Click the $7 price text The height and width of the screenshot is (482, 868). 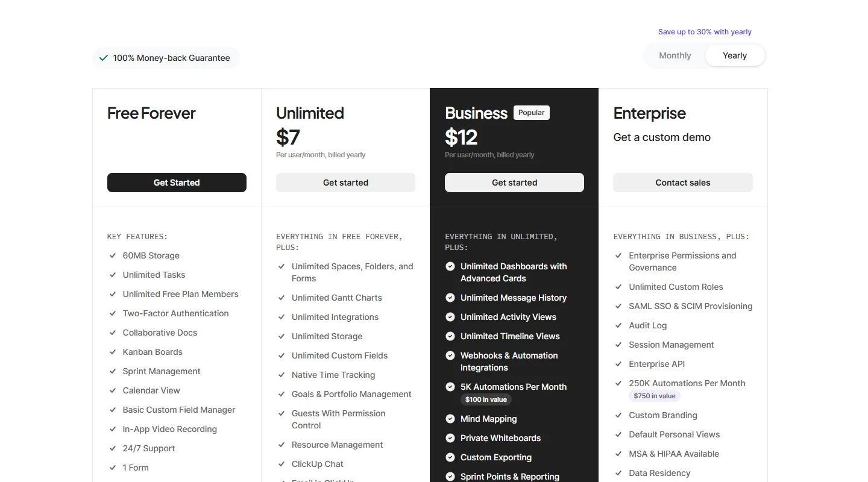click(288, 137)
